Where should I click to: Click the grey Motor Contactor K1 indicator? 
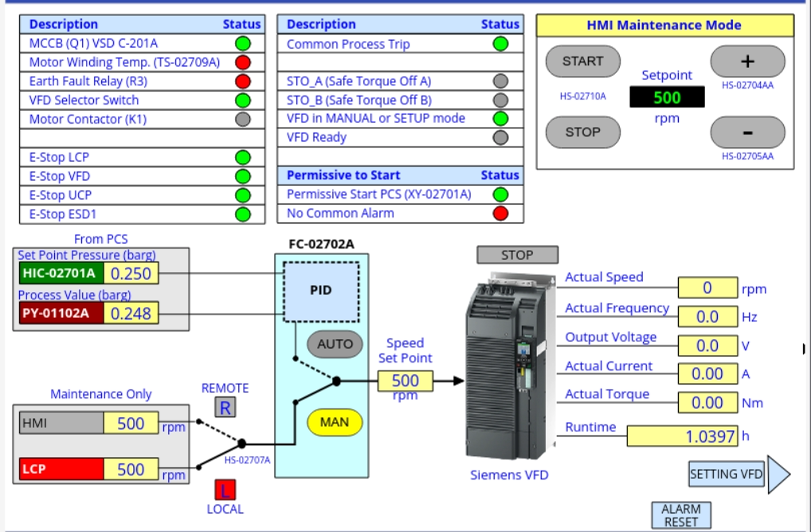[243, 119]
